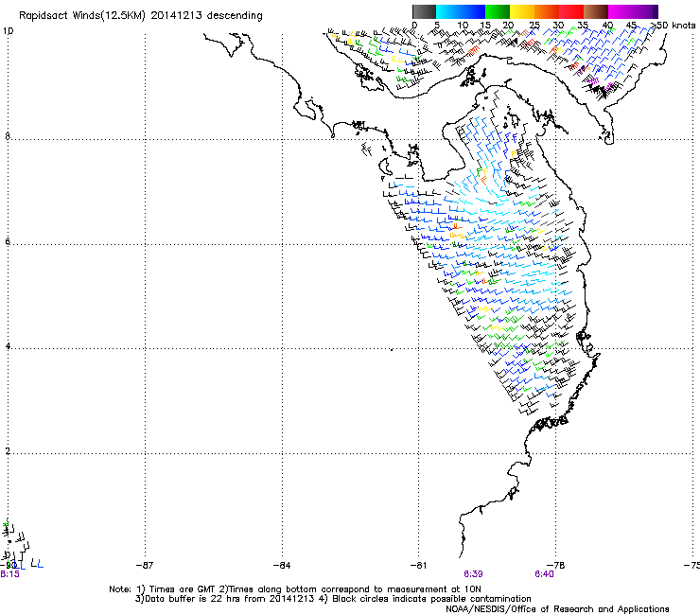Click the magenta 40-45 knots legend swatch

pyautogui.click(x=621, y=11)
